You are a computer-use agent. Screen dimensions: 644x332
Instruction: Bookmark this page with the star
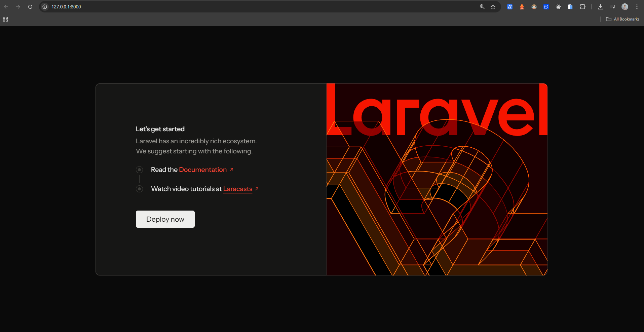pyautogui.click(x=493, y=7)
